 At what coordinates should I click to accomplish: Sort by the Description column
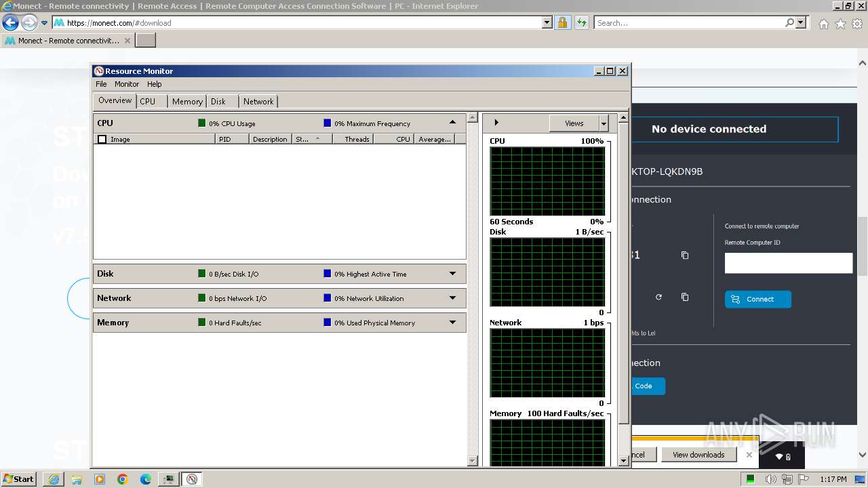tap(270, 139)
